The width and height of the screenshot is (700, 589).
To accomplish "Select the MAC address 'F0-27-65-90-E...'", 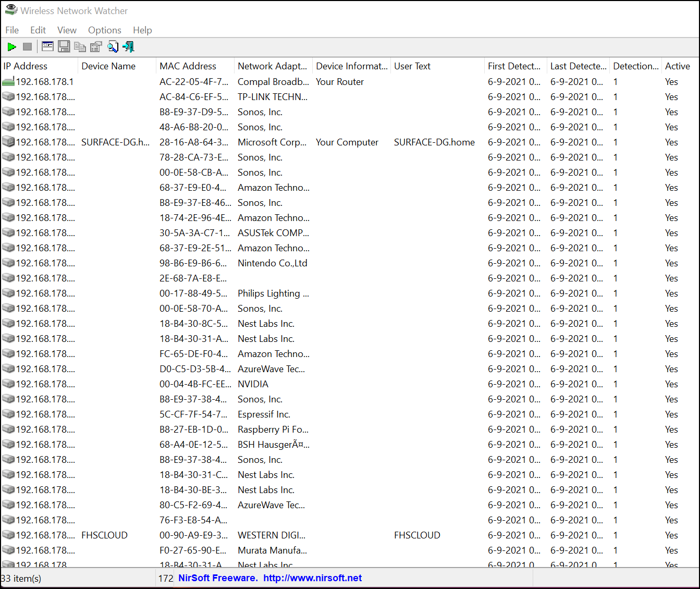I will pyautogui.click(x=193, y=550).
